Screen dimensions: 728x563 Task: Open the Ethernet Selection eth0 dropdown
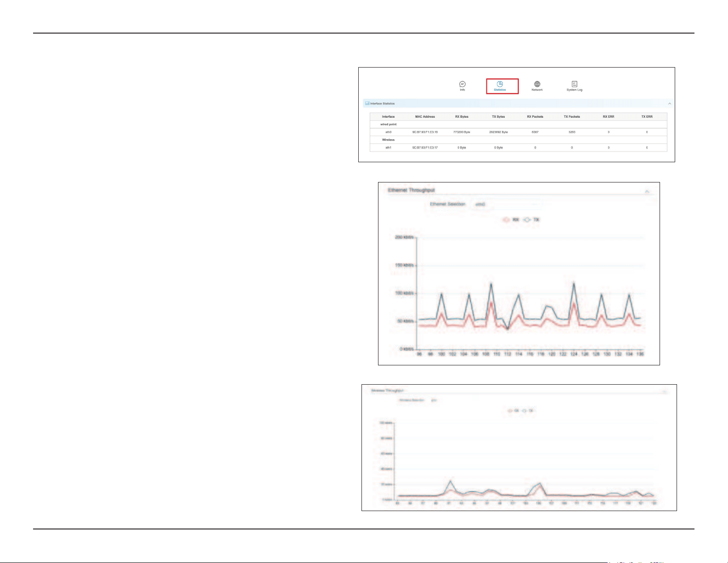point(506,204)
